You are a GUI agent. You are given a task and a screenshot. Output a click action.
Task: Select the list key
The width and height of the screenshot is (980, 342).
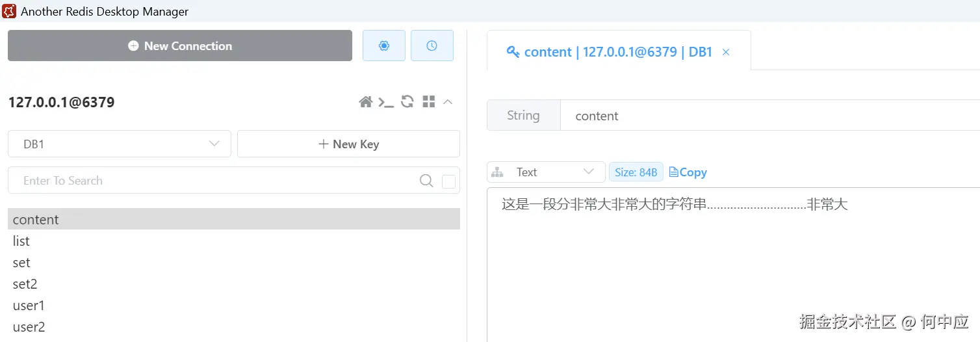click(x=234, y=241)
